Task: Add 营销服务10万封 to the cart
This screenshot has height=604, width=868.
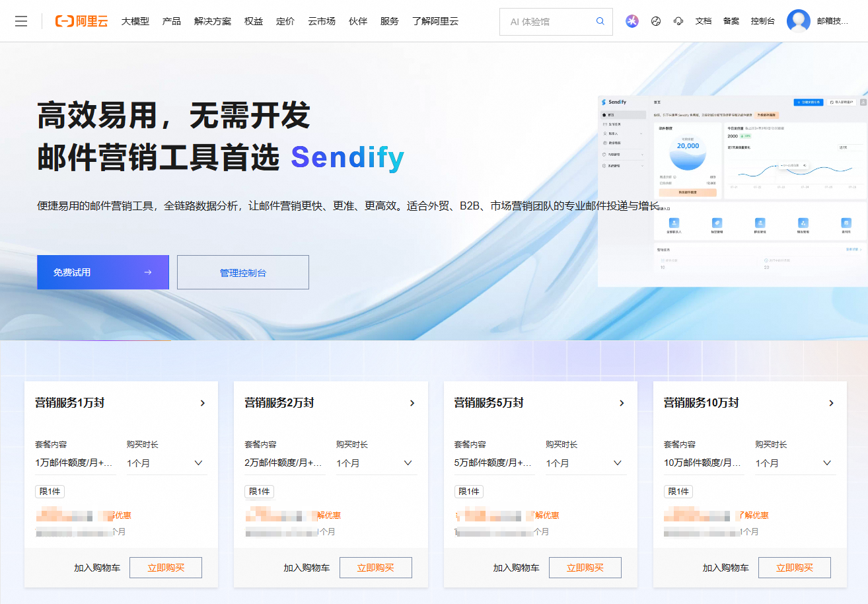Action: click(x=725, y=568)
